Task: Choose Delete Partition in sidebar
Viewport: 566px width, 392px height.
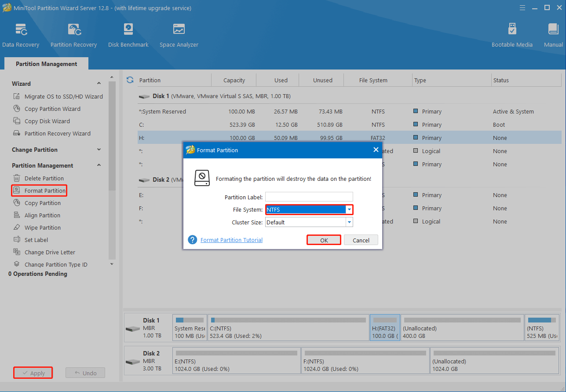Action: tap(39, 178)
